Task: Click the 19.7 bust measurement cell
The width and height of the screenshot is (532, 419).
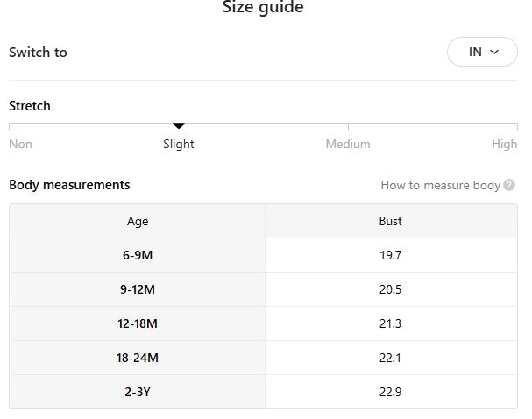Action: tap(391, 255)
